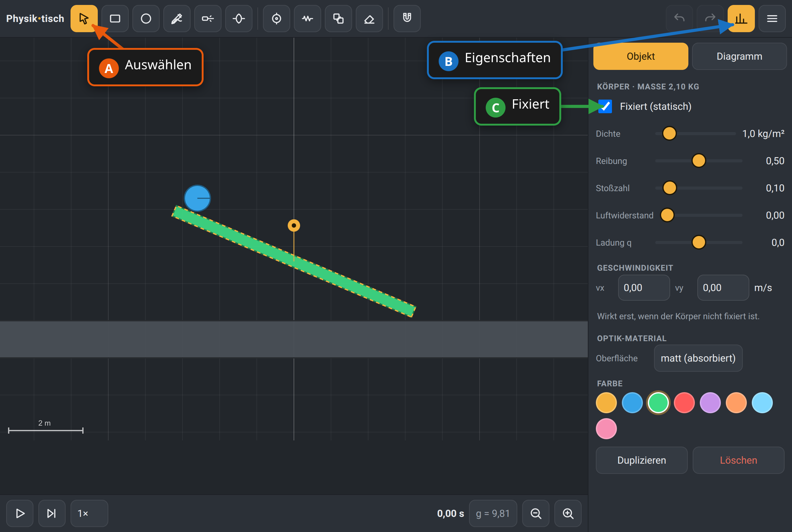This screenshot has width=792, height=532.
Task: Click the g = 9,81 gravity setting
Action: click(493, 513)
